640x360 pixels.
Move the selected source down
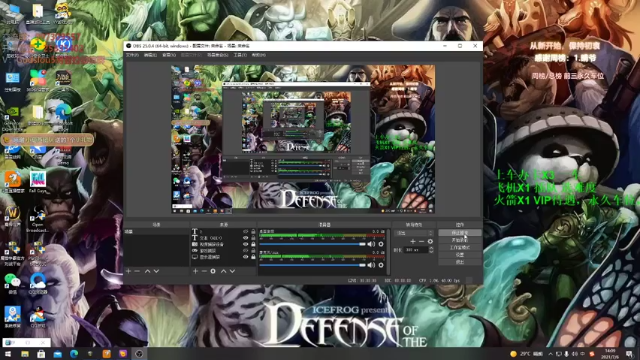click(232, 271)
